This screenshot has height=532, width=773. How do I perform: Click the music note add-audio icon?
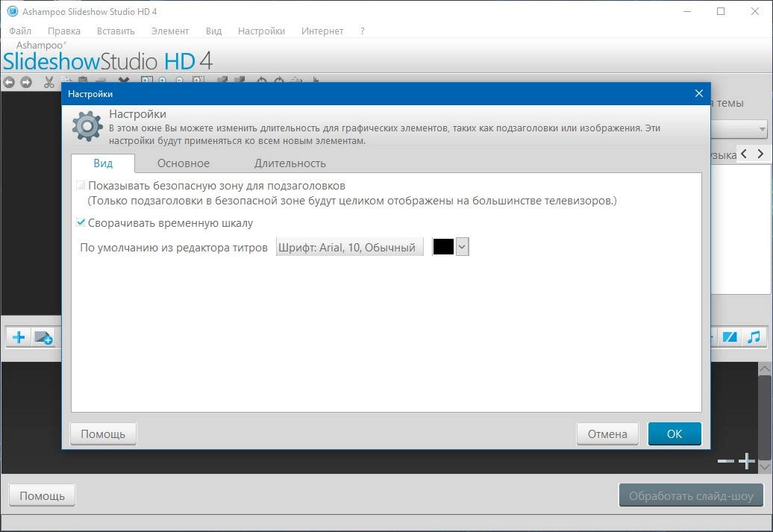(754, 337)
